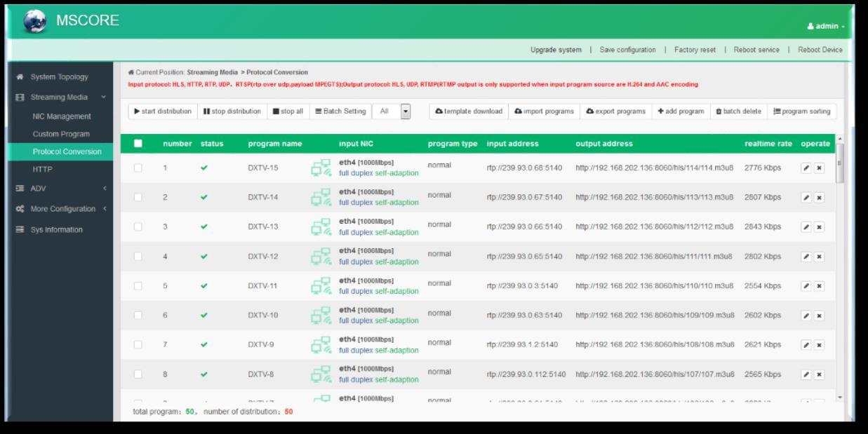This screenshot has width=868, height=434.
Task: Check the box for program number 7
Action: tap(138, 345)
